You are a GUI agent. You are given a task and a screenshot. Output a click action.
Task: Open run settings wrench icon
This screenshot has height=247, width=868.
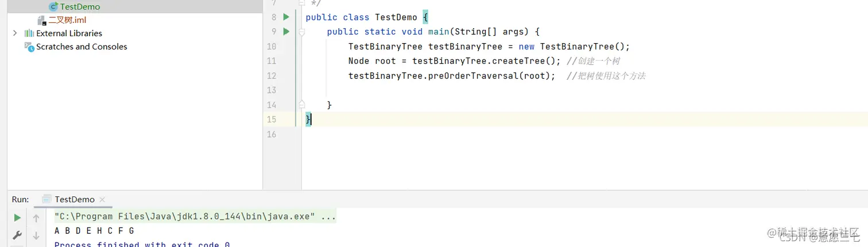(x=17, y=235)
